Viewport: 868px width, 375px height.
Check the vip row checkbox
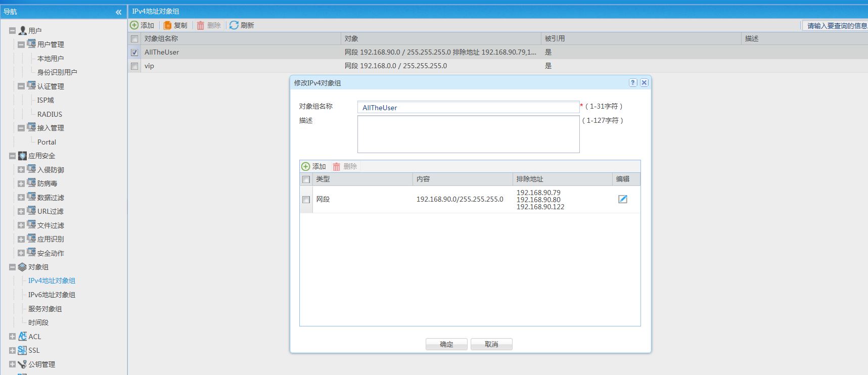tap(134, 66)
